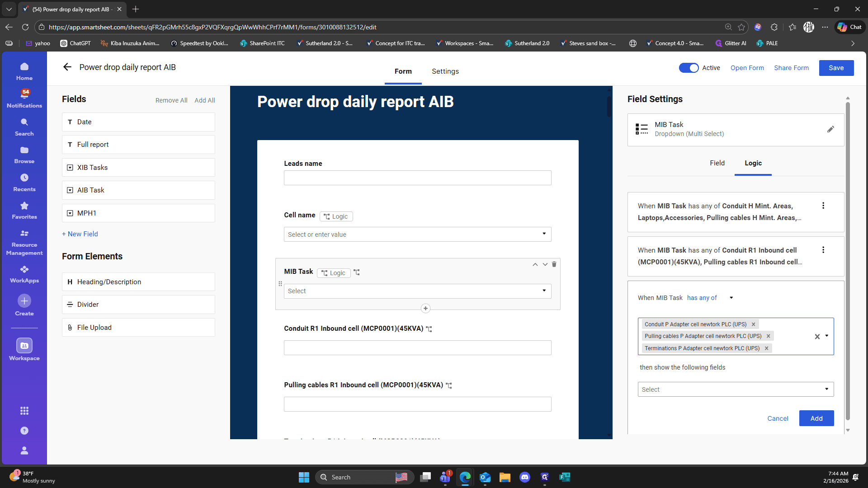The image size is (868, 488).
Task: Remove Conduit P Adapter cell newtork PLC tag
Action: click(x=754, y=324)
